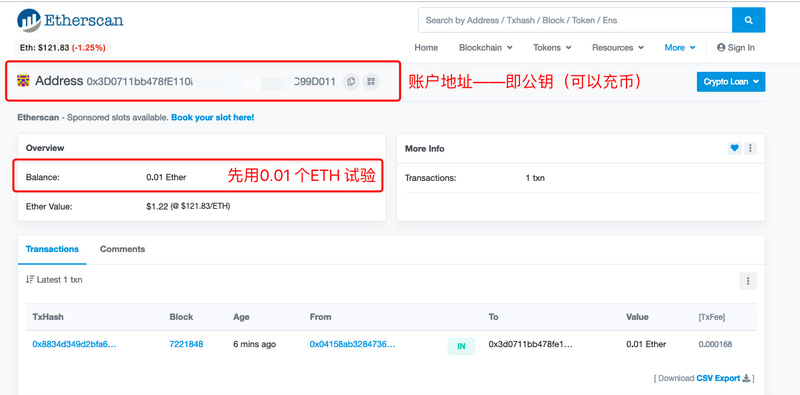
Task: Click the Address 0x3D0711bb478fE110 heading text
Action: pos(186,81)
